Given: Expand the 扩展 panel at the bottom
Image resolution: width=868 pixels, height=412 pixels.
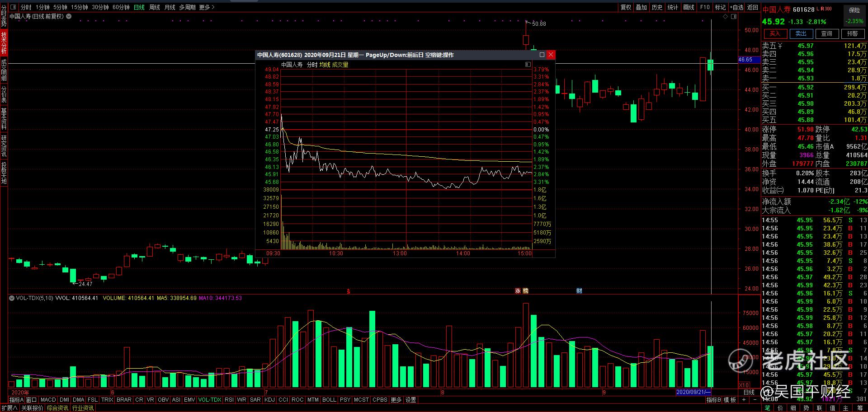Looking at the screenshot, I should (x=9, y=408).
